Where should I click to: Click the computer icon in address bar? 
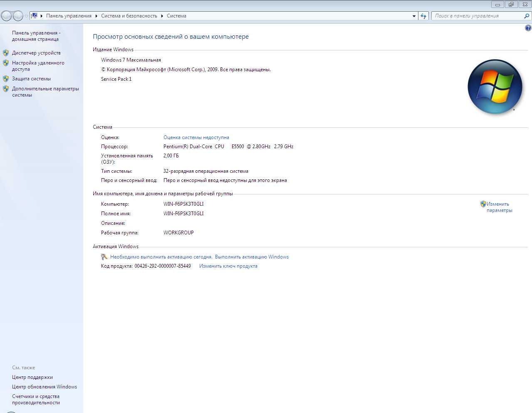(x=34, y=16)
